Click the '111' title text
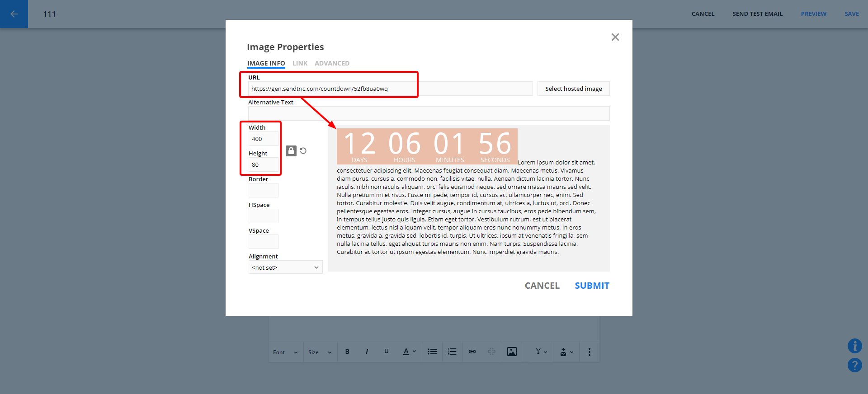 pos(50,14)
